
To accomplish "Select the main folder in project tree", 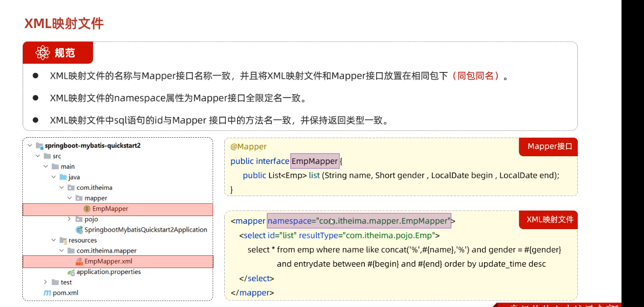I will 68,167.
